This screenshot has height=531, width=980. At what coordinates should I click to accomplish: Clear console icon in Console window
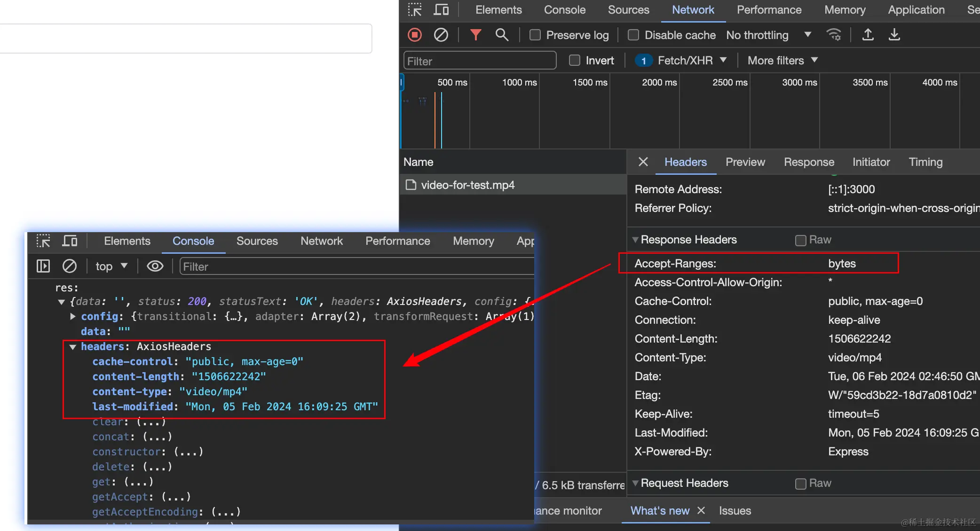point(70,266)
